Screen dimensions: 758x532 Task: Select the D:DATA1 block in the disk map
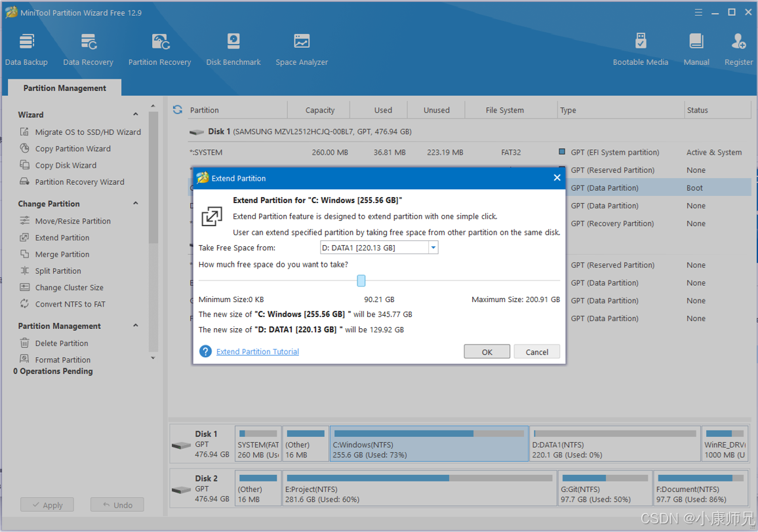coord(614,444)
